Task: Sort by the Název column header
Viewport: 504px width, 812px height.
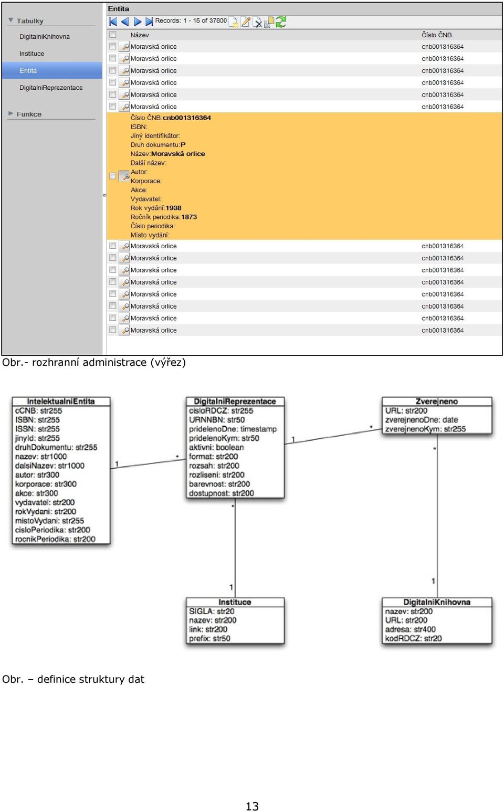Action: tap(140, 35)
